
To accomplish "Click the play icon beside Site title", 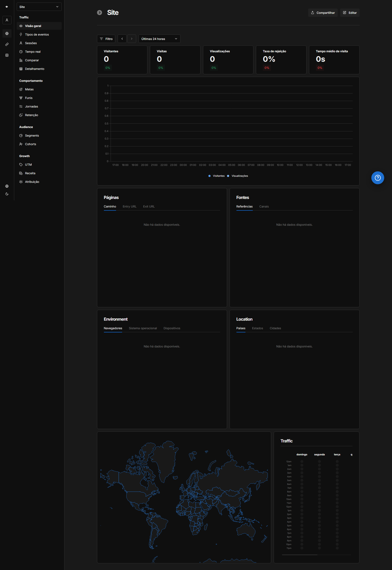I will (100, 13).
